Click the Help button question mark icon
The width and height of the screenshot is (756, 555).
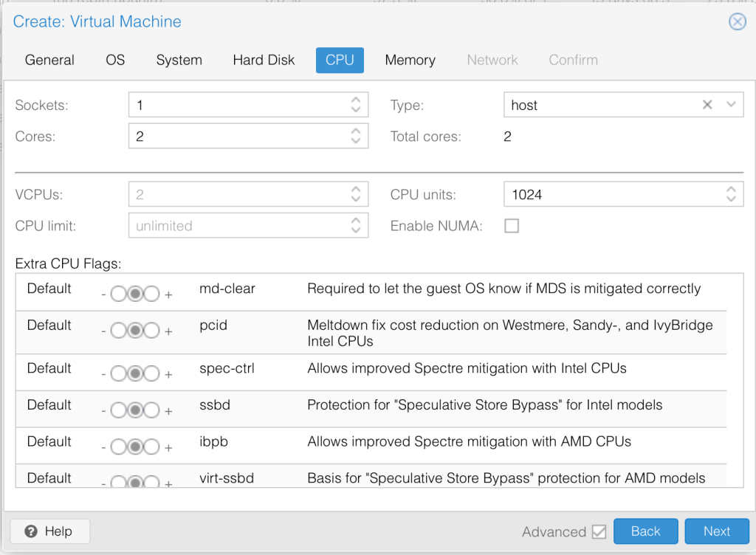(x=31, y=531)
